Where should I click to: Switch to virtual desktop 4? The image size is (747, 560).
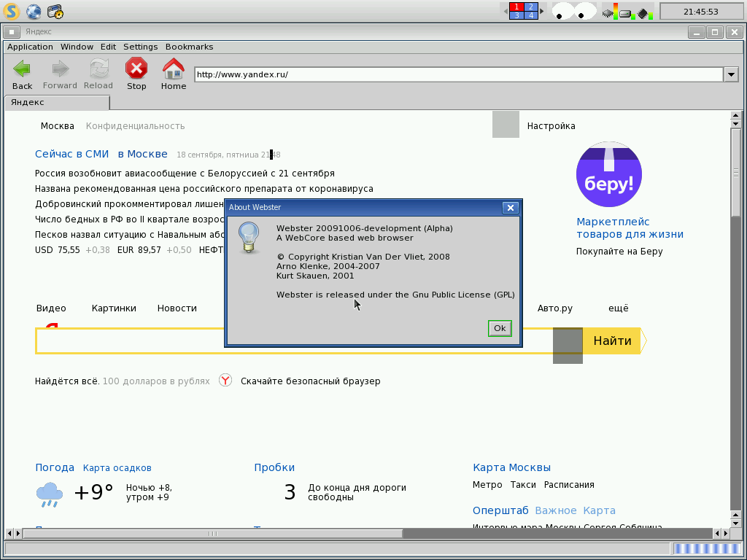[x=530, y=15]
